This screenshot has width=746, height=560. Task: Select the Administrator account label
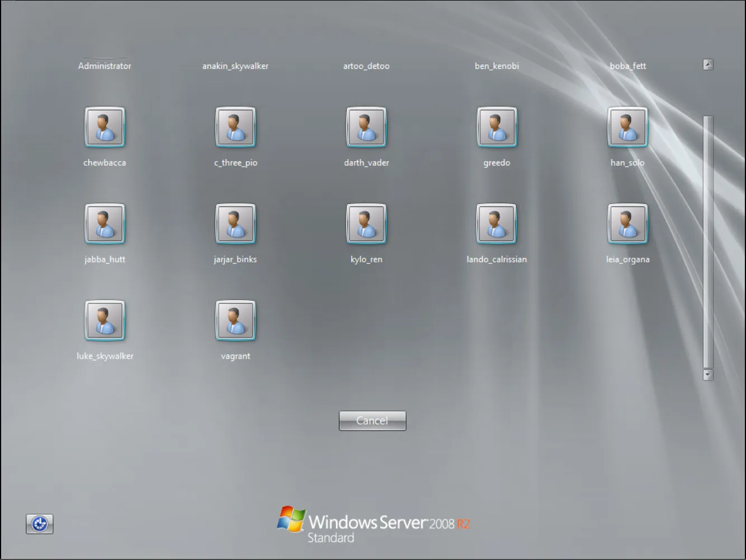105,66
